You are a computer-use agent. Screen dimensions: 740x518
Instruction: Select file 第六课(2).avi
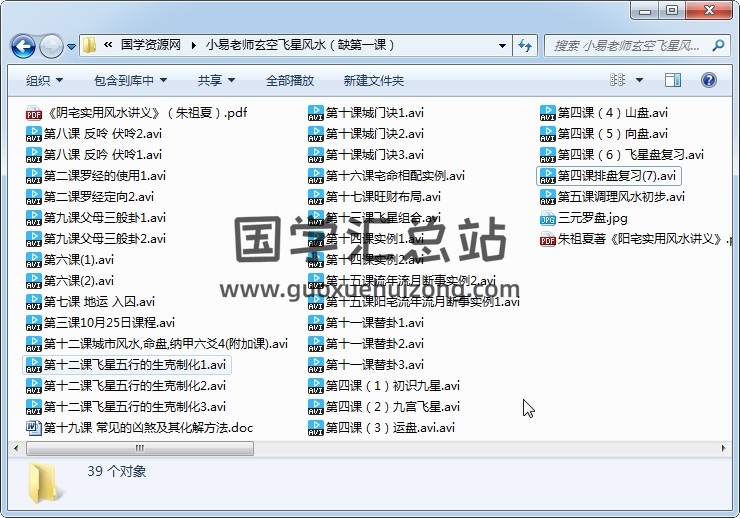[70, 281]
